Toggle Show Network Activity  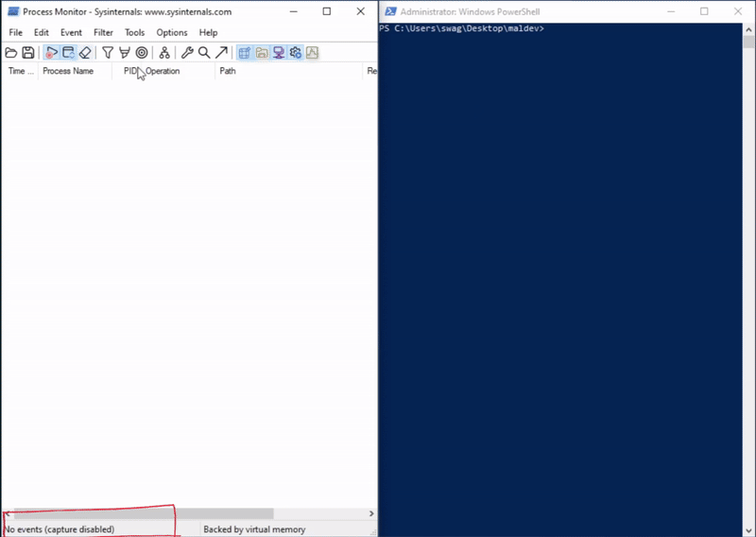(x=279, y=53)
